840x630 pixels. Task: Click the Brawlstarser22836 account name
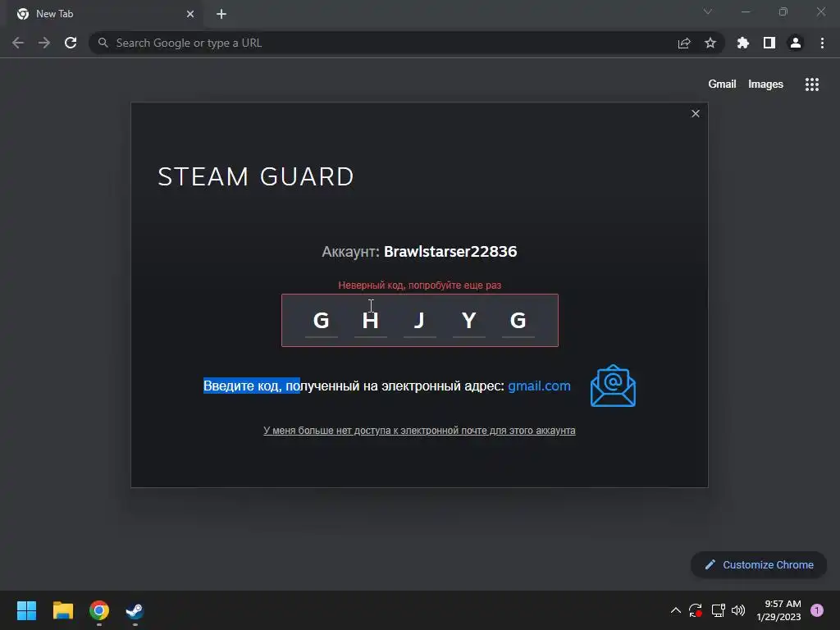click(x=450, y=252)
